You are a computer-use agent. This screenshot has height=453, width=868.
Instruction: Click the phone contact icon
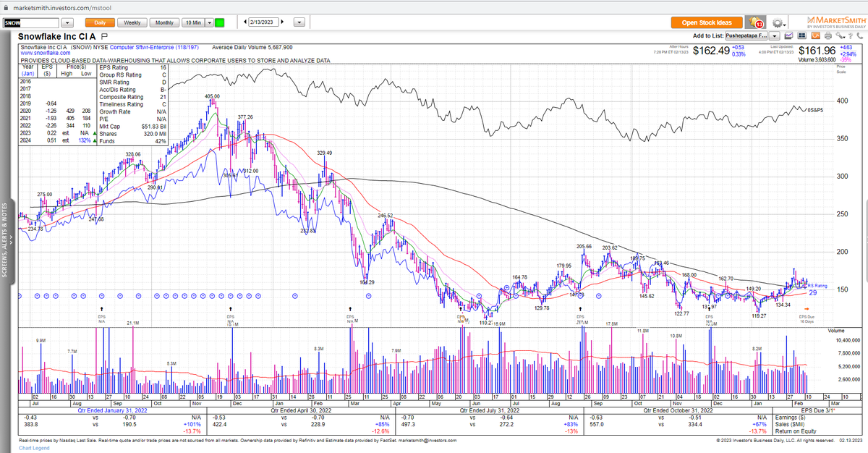click(x=859, y=35)
